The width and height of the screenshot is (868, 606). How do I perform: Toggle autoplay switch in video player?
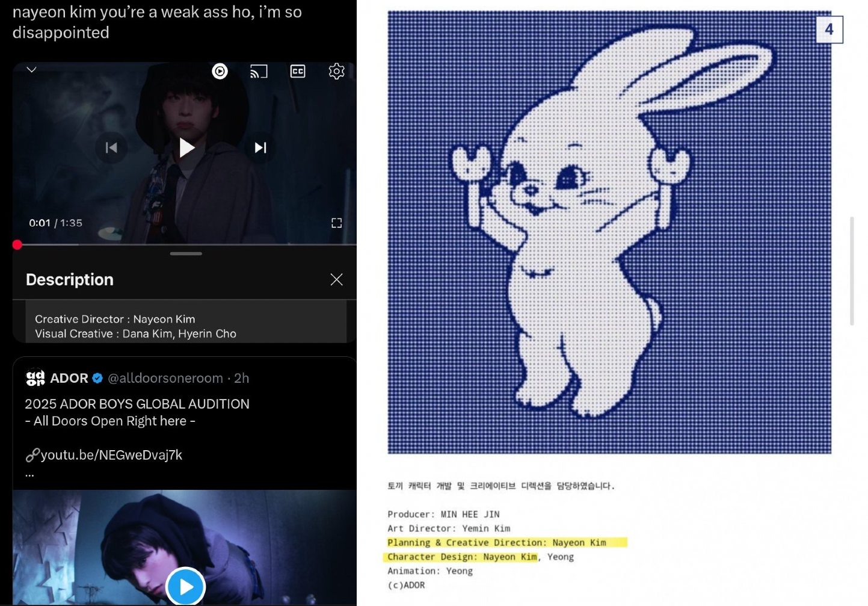220,72
